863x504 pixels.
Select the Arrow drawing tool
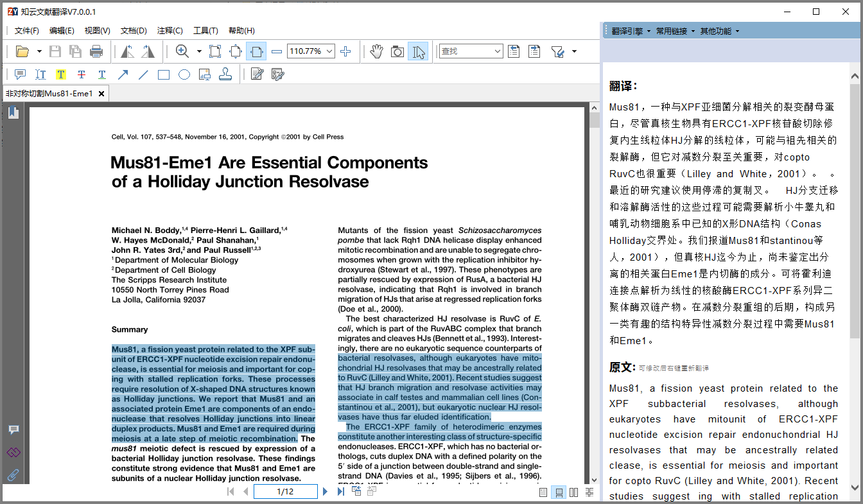pyautogui.click(x=123, y=74)
